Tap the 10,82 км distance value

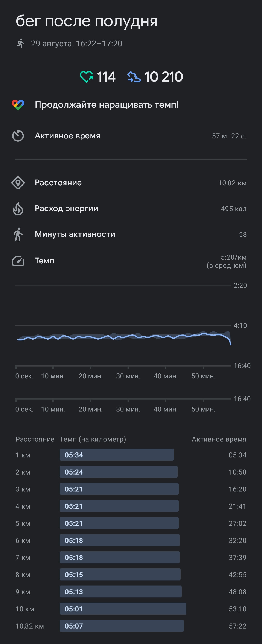point(232,183)
